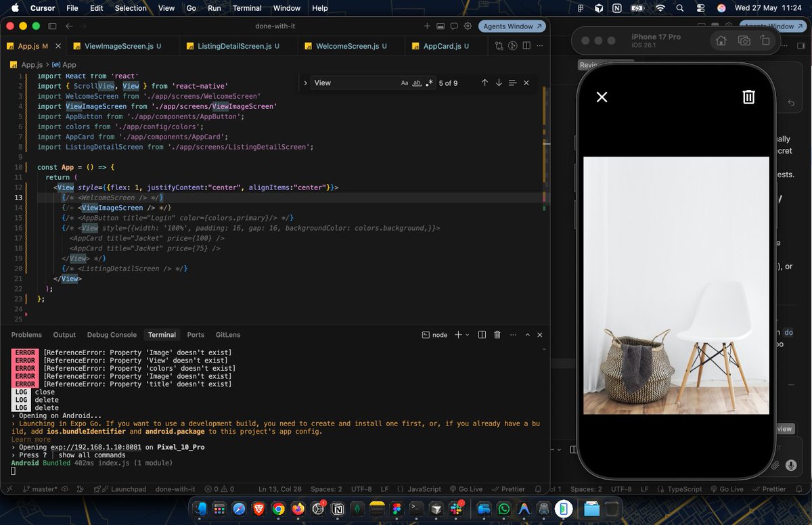The height and width of the screenshot is (525, 812).
Task: Switch to the WelcomeScreen.js tab
Action: click(x=351, y=46)
